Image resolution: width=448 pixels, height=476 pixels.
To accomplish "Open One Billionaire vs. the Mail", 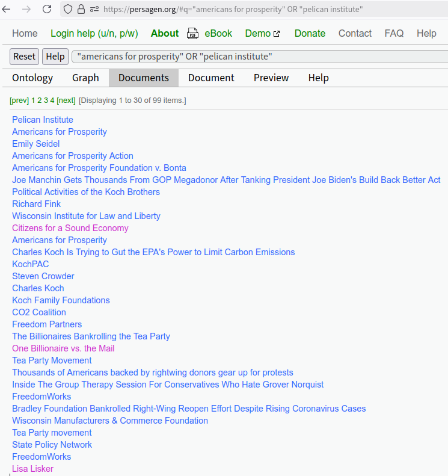I will click(63, 348).
